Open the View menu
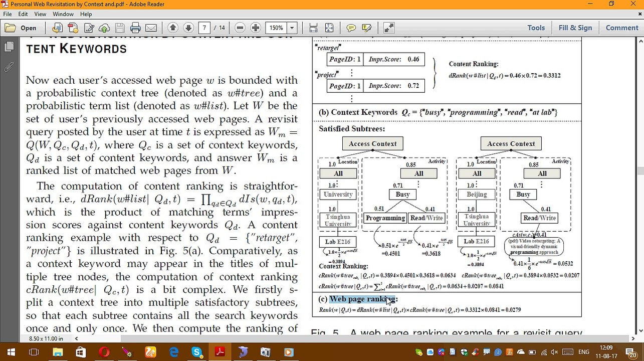This screenshot has width=644, height=361. [40, 14]
